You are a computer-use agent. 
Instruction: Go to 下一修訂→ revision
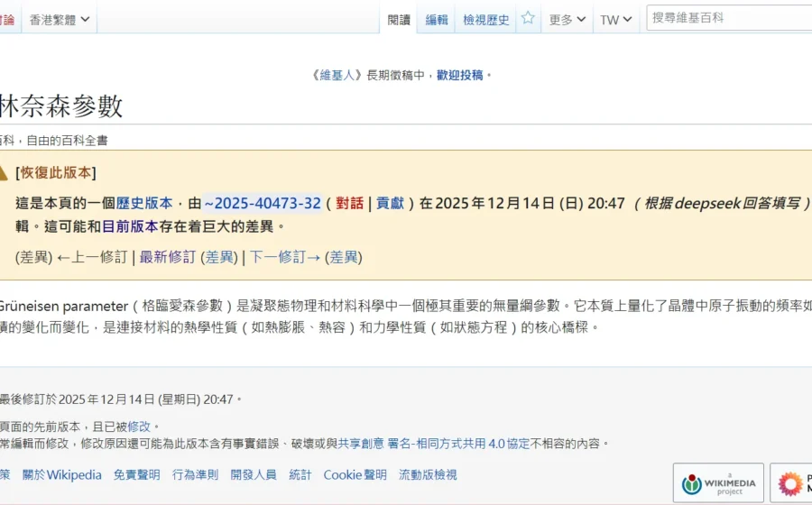[x=285, y=257]
